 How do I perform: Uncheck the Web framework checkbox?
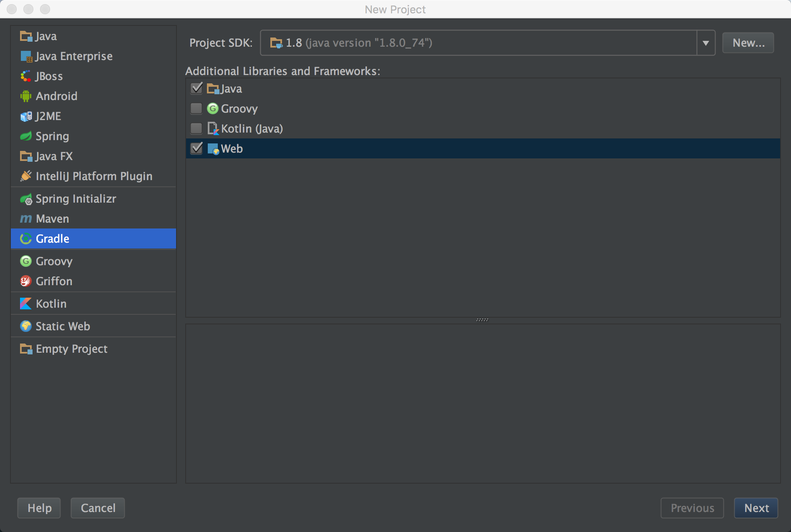[x=196, y=148]
